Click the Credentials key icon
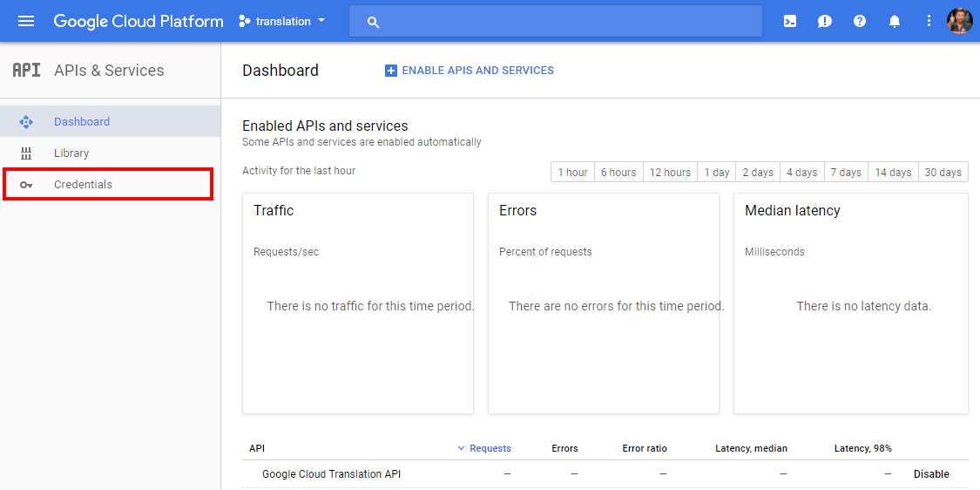This screenshot has height=490, width=980. [25, 185]
